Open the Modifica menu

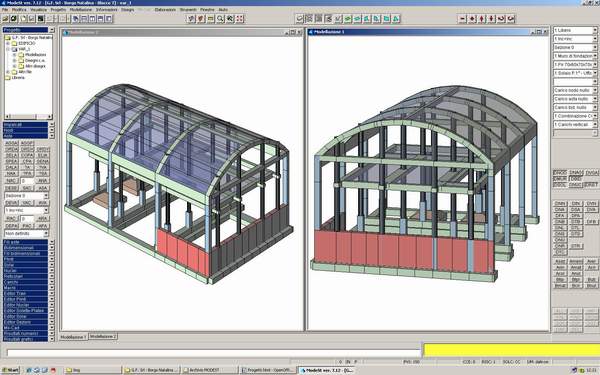(19, 10)
